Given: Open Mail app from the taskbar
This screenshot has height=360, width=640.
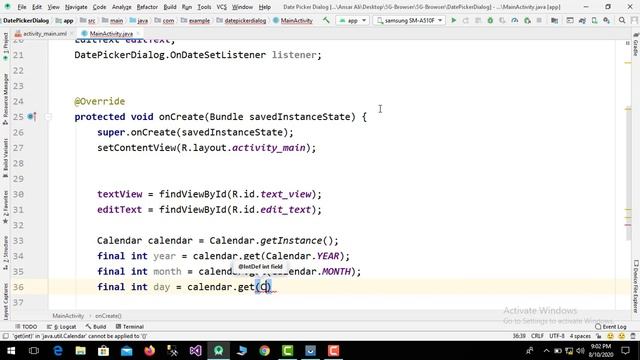Looking at the screenshot, I should (127, 351).
